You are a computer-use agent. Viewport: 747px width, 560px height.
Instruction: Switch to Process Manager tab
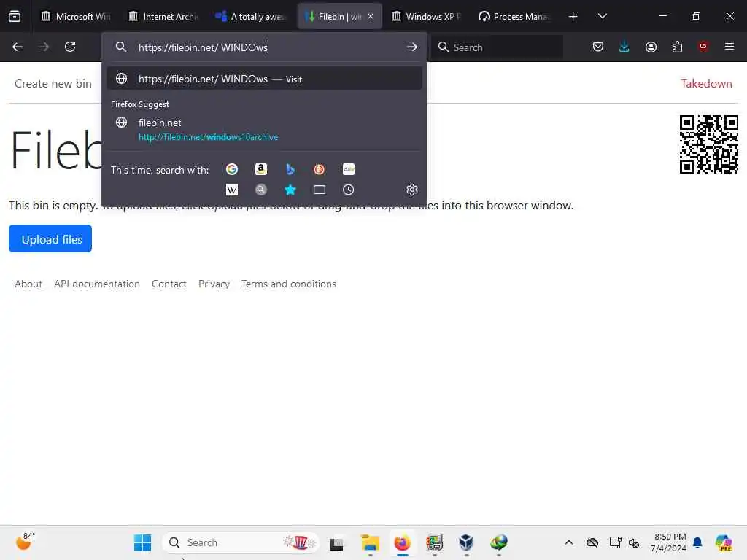514,17
